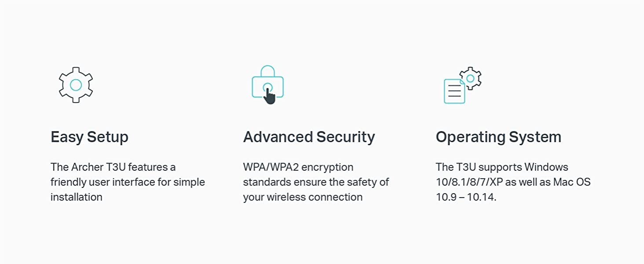Click the "10/8.1/8/7/XP" Windows versions text
Screen dimensions: 644x264
click(x=468, y=182)
